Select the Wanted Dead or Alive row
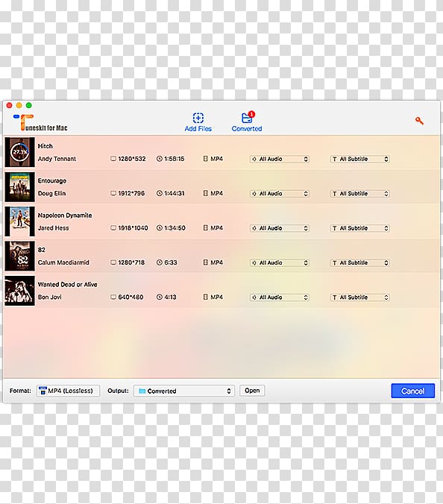This screenshot has width=443, height=504. (221, 291)
